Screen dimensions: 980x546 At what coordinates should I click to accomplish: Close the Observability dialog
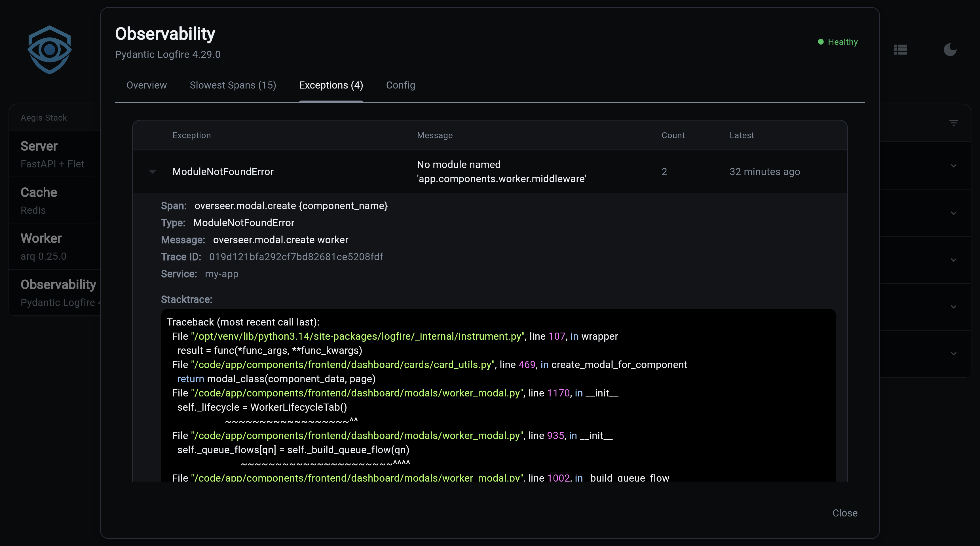tap(844, 513)
